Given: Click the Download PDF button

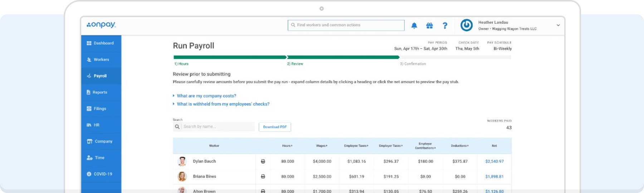Looking at the screenshot, I should pos(275,127).
